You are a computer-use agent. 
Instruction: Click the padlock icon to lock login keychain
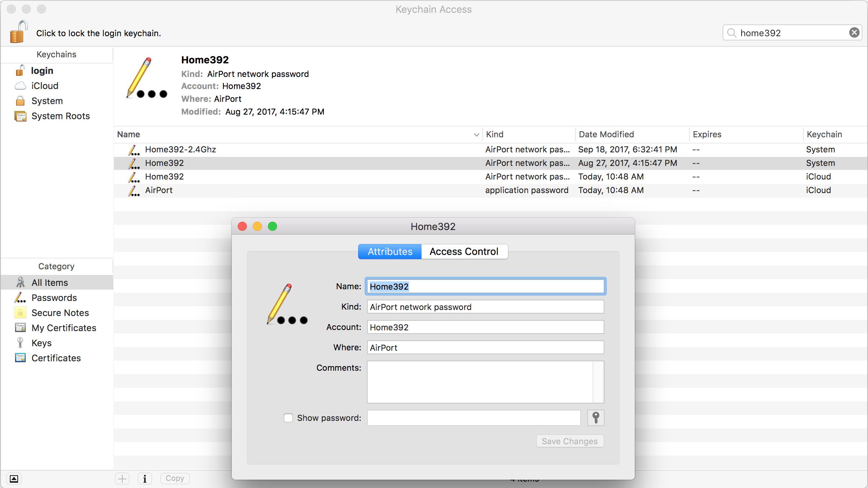18,32
